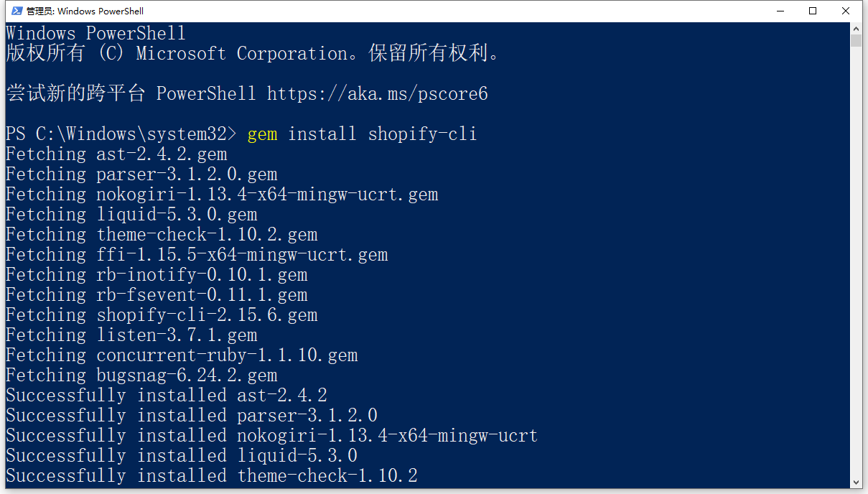Click the "Fetching bugsnag-6.24.2.gem" line
The image size is (868, 494).
pos(141,376)
